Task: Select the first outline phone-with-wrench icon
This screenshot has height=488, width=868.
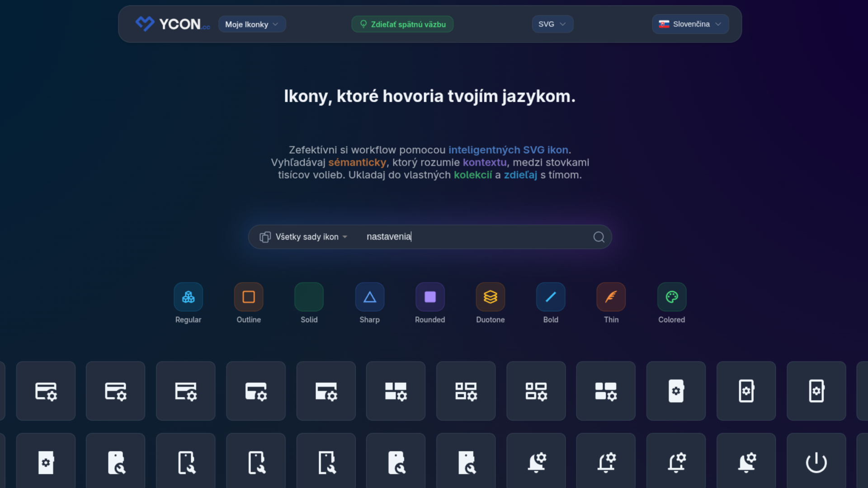Action: point(186,462)
